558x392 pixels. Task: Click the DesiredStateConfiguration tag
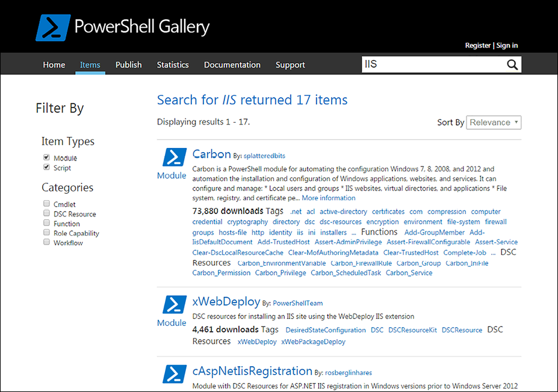tap(326, 330)
